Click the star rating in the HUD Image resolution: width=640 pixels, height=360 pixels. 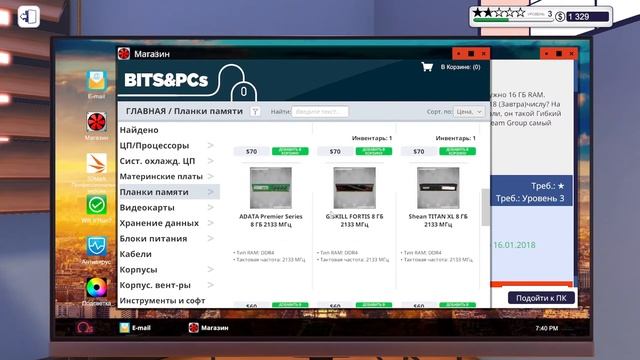(499, 13)
